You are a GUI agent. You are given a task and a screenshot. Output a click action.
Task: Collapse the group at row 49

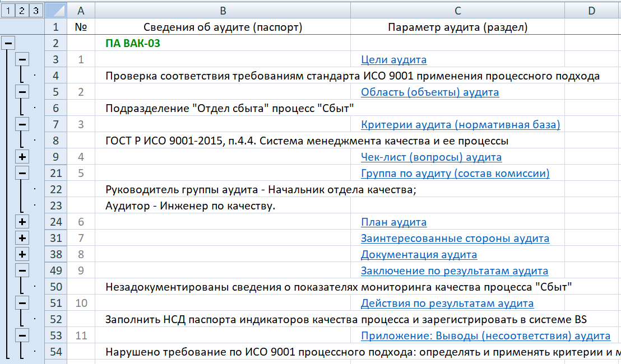(x=22, y=271)
